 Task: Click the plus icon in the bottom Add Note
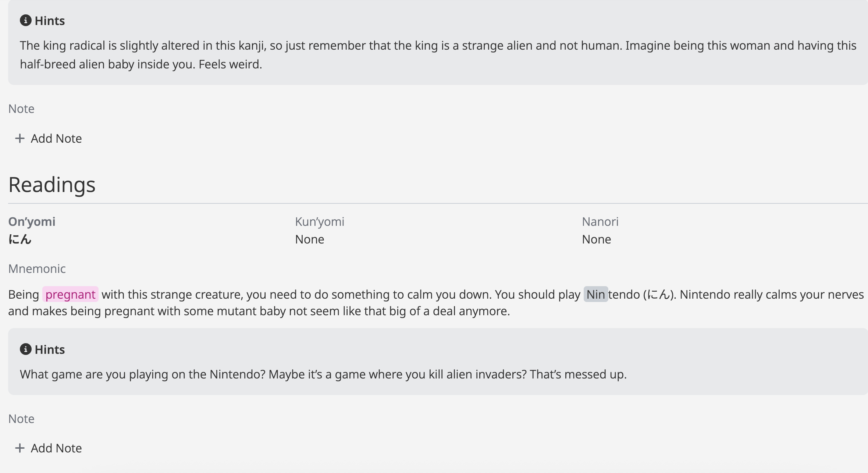[x=19, y=448]
